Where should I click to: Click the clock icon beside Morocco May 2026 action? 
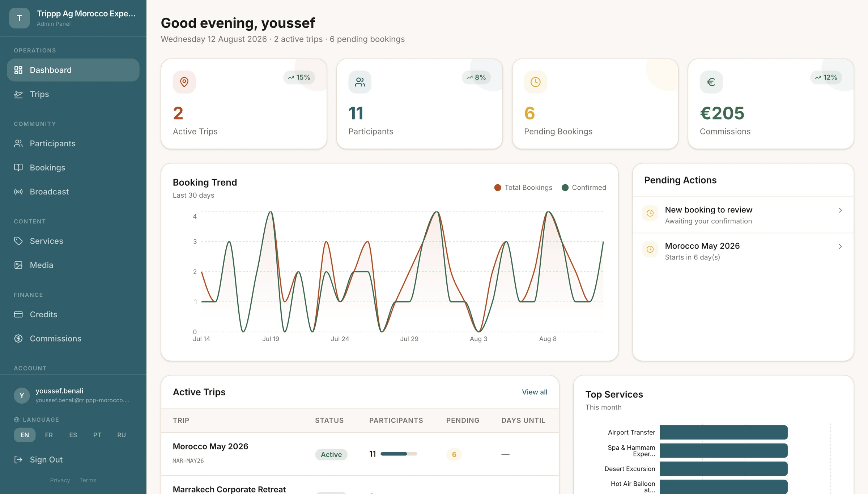click(650, 249)
